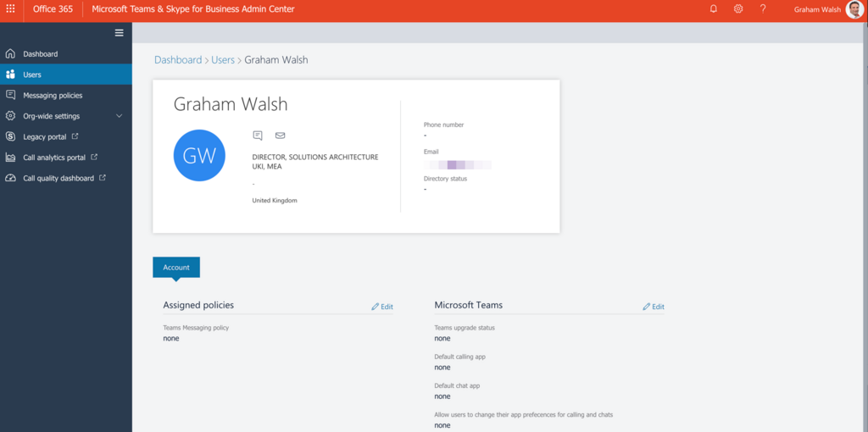This screenshot has width=868, height=432.
Task: Select the Account tab
Action: (176, 267)
